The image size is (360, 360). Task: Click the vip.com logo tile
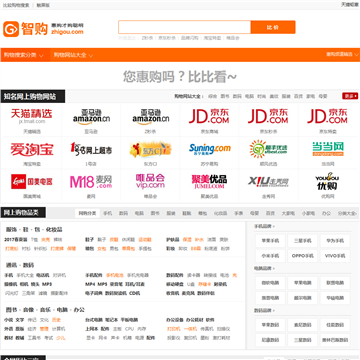click(x=150, y=181)
